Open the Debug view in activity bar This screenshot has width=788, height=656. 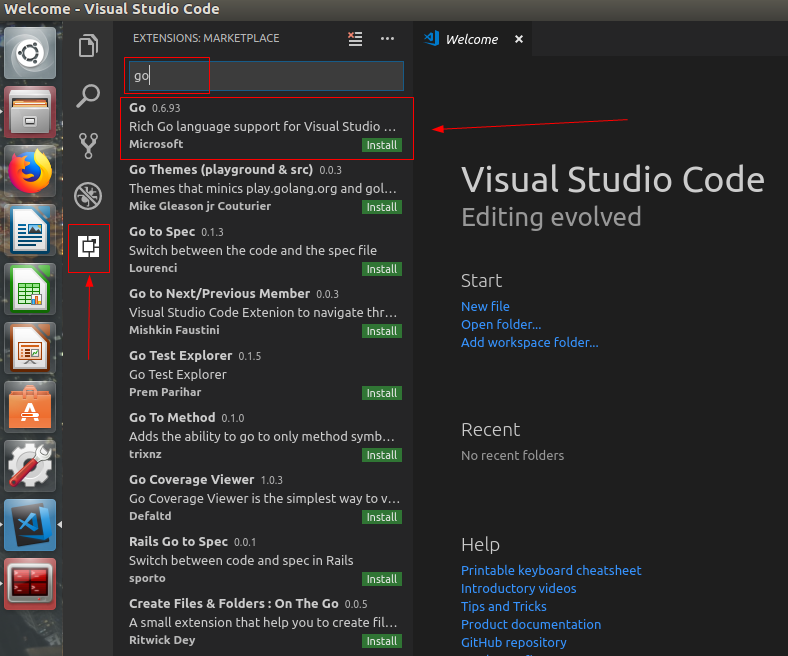(89, 195)
